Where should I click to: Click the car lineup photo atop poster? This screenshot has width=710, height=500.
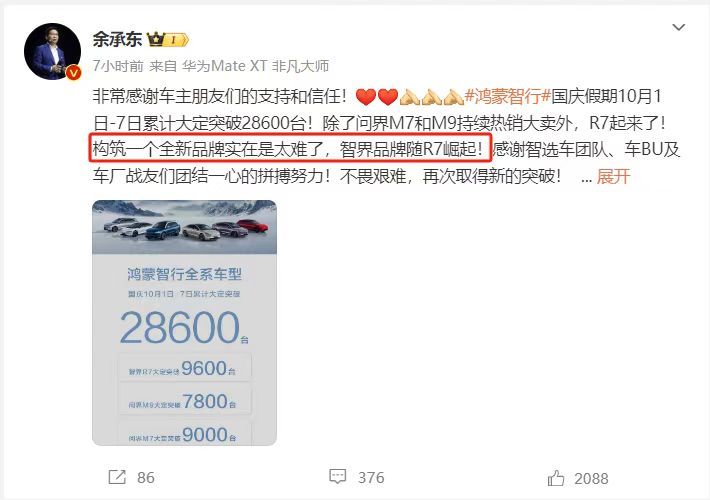pos(184,227)
